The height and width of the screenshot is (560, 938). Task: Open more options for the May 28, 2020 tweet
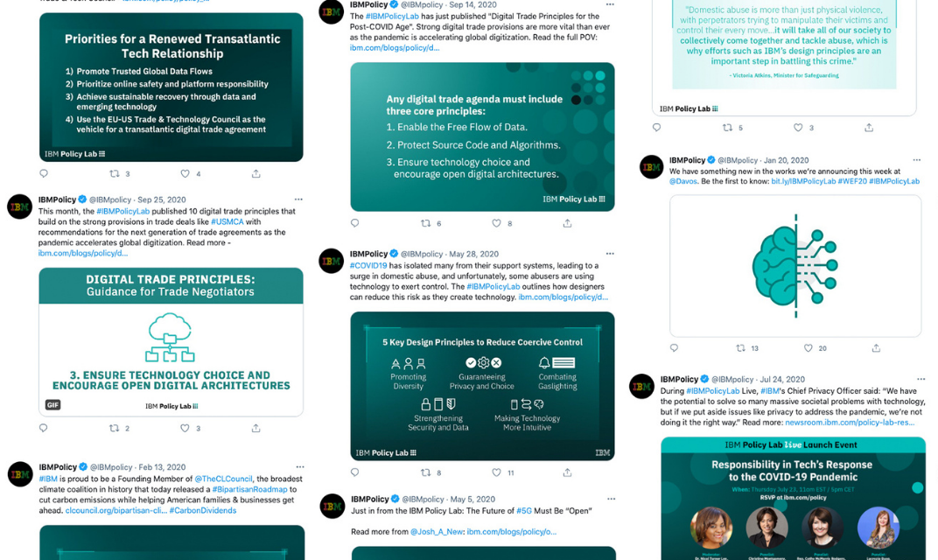[x=610, y=254]
